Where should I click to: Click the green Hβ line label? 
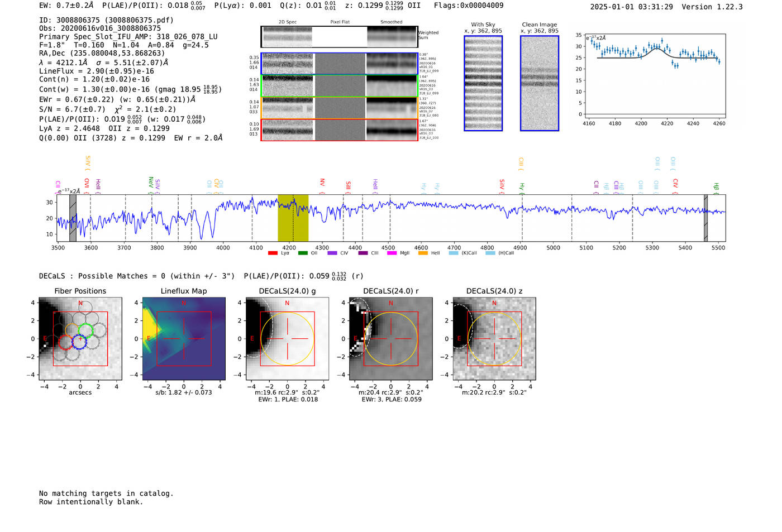(x=716, y=188)
